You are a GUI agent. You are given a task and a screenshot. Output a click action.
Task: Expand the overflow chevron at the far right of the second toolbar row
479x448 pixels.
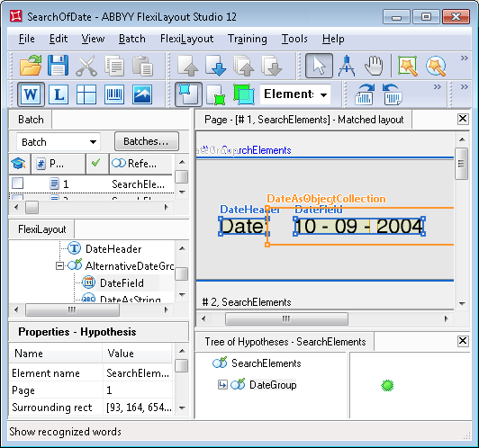(465, 87)
